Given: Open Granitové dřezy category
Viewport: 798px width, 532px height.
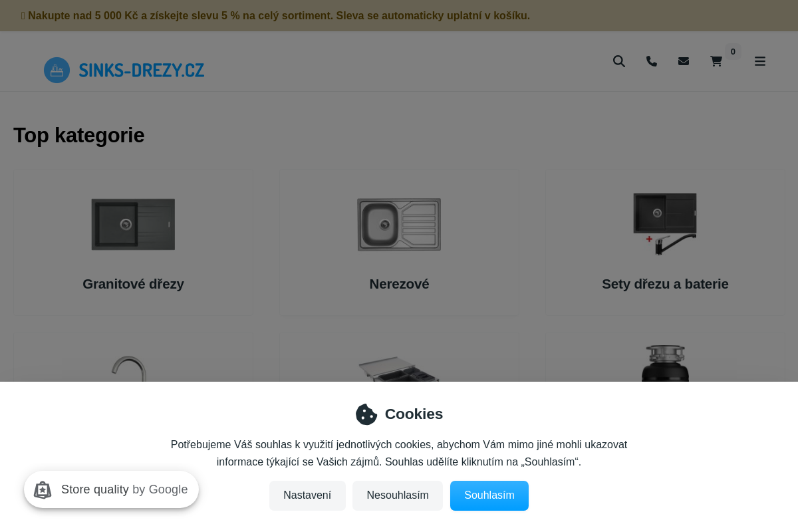Looking at the screenshot, I should [133, 284].
